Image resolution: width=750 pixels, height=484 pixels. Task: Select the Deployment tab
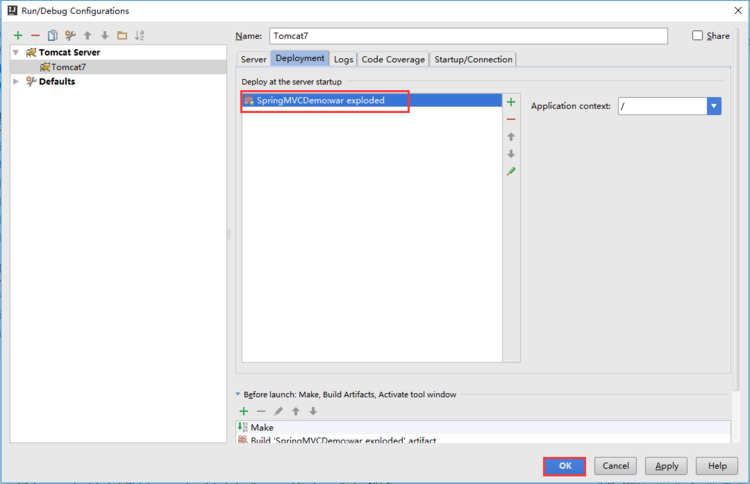(x=300, y=58)
